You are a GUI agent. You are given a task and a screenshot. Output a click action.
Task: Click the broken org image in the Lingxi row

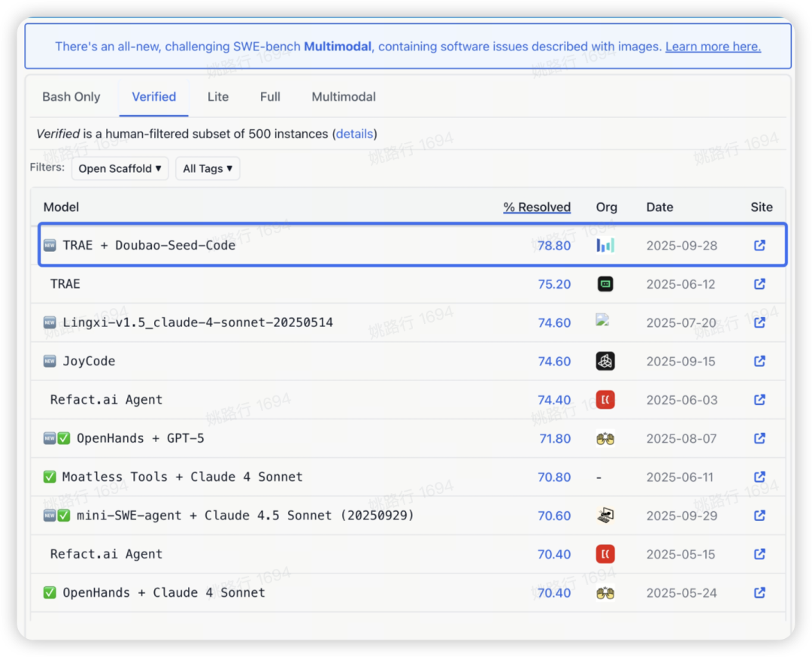[x=602, y=319]
